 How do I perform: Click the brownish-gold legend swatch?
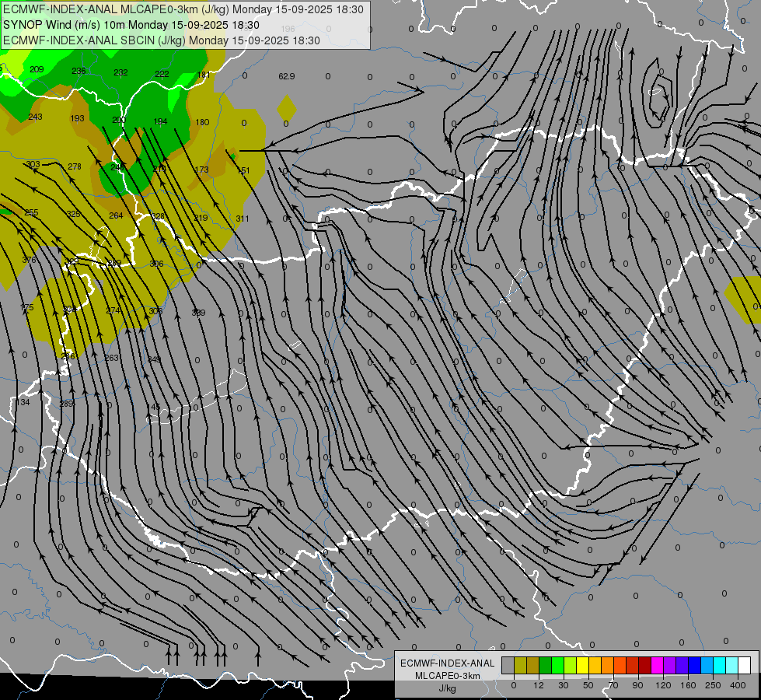(533, 665)
